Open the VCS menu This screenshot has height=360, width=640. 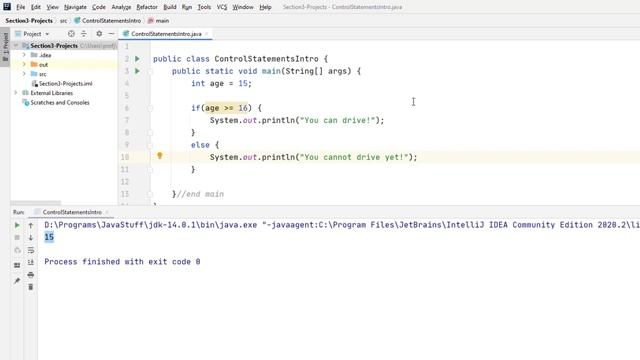[x=222, y=7]
